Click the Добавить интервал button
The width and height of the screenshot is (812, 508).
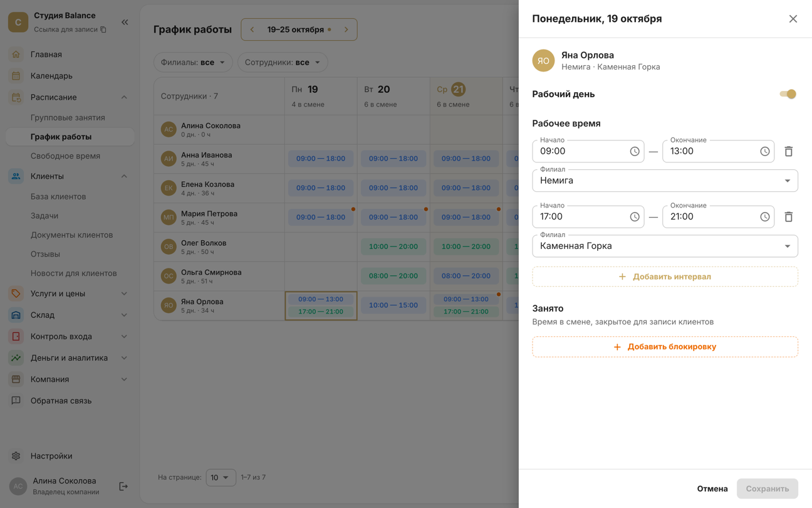[x=665, y=277]
